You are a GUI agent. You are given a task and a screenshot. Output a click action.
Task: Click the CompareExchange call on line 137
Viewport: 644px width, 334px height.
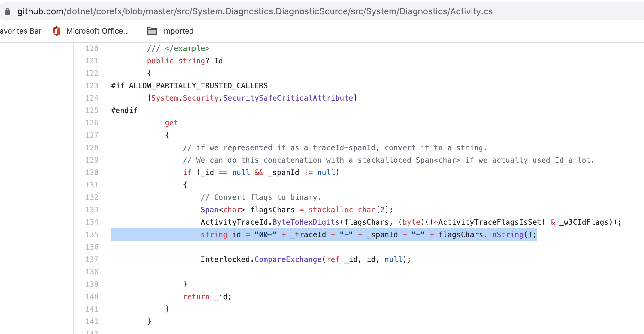pyautogui.click(x=288, y=259)
